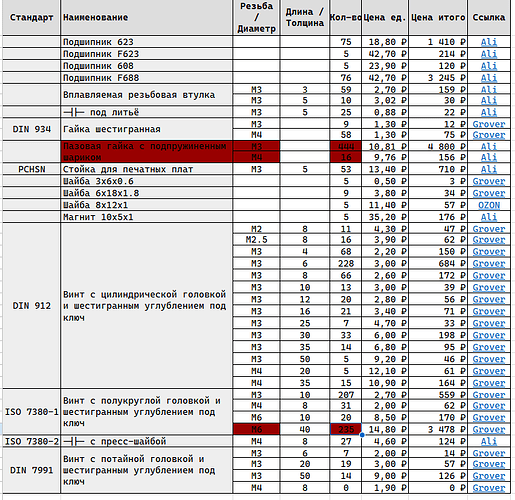Select the quantity cell 228
Viewport: 515px width, 500px height.
(346, 264)
